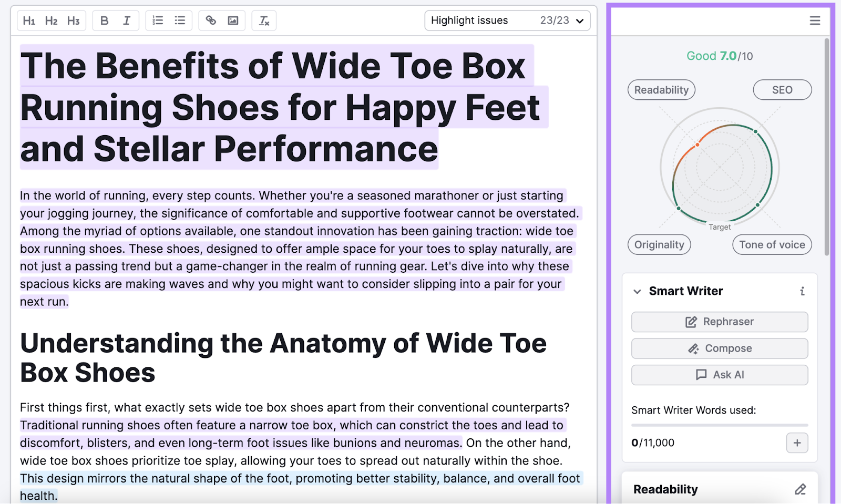Apply Heading 1 formatting
Viewport: 841px width, 504px height.
pos(29,20)
